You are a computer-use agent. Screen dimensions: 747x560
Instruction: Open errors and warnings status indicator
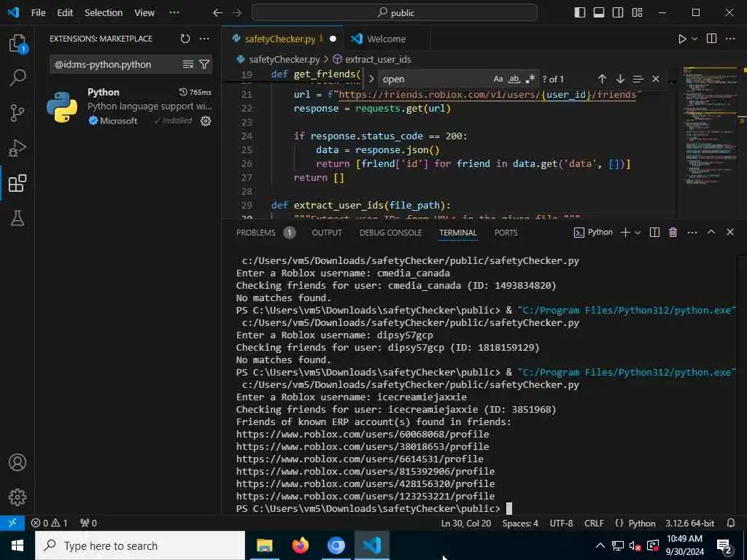[49, 523]
